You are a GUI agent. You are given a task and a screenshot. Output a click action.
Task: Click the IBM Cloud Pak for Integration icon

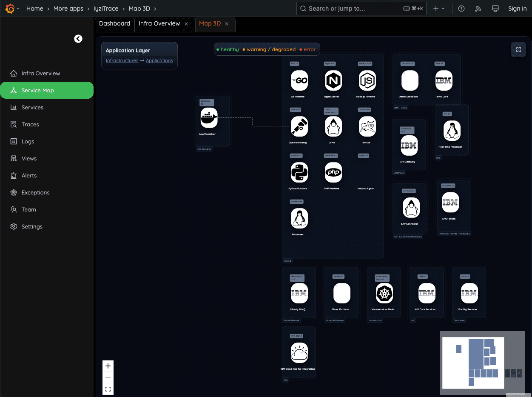pos(299,353)
